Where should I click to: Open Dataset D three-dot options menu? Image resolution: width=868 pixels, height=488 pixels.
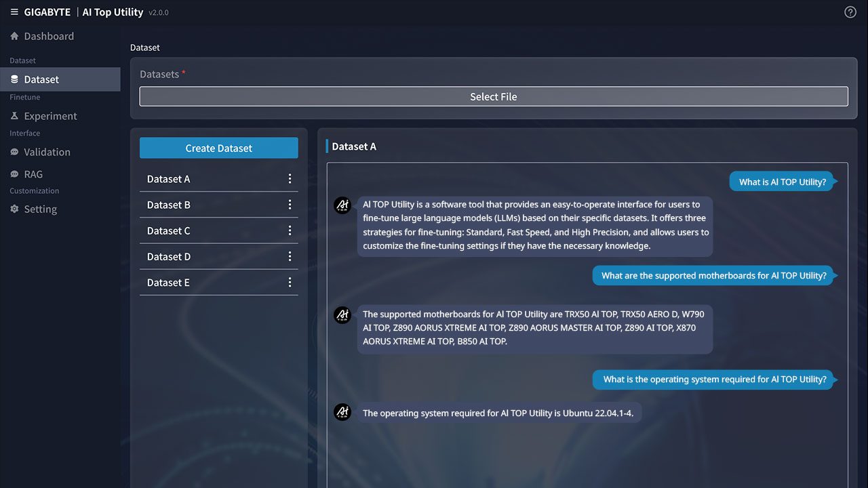[290, 256]
